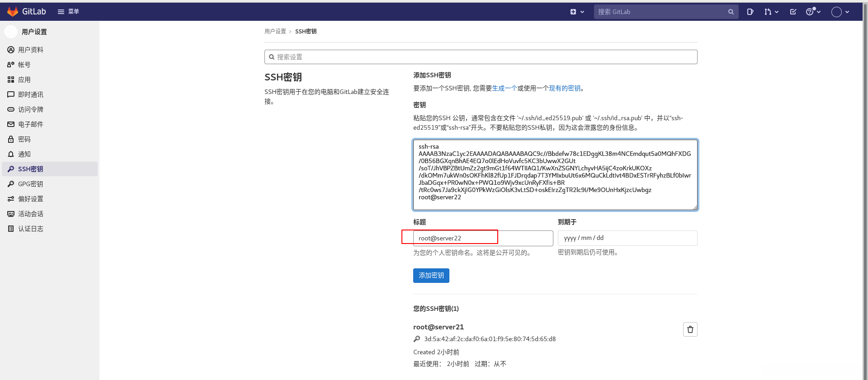Click the 应用 grid icon

pos(11,80)
